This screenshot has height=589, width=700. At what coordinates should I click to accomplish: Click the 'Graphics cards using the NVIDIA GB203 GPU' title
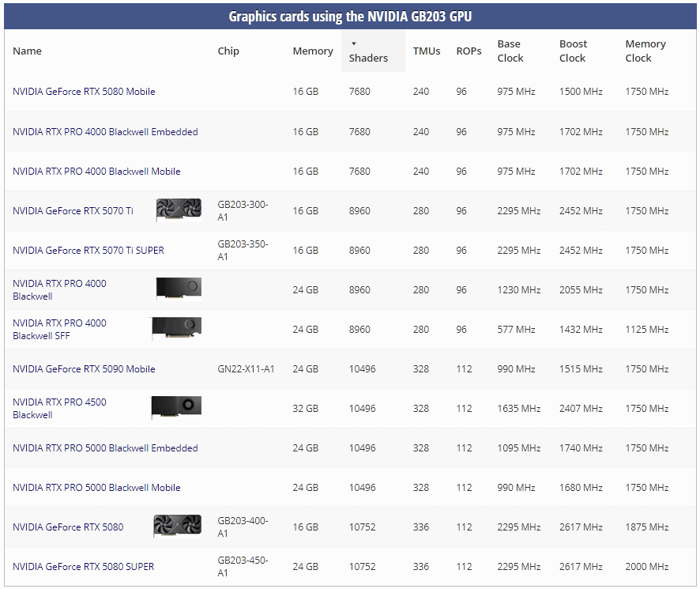[x=350, y=17]
